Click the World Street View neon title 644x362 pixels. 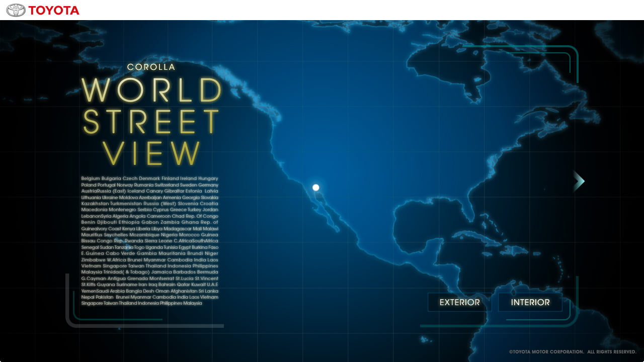[x=151, y=121]
